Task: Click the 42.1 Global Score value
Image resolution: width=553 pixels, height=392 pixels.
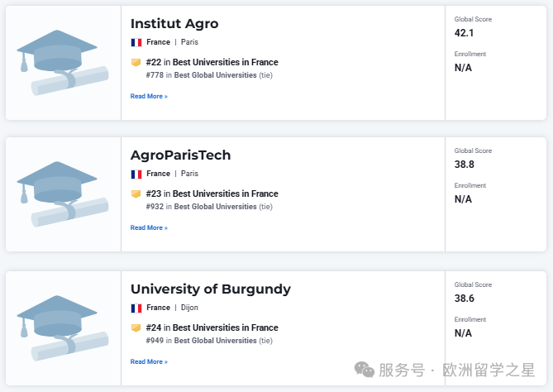Action: click(464, 33)
